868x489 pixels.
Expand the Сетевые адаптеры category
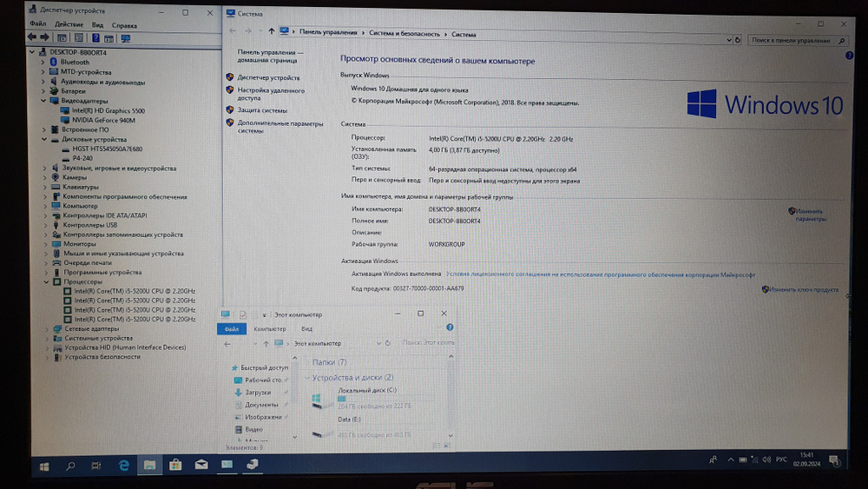[47, 328]
